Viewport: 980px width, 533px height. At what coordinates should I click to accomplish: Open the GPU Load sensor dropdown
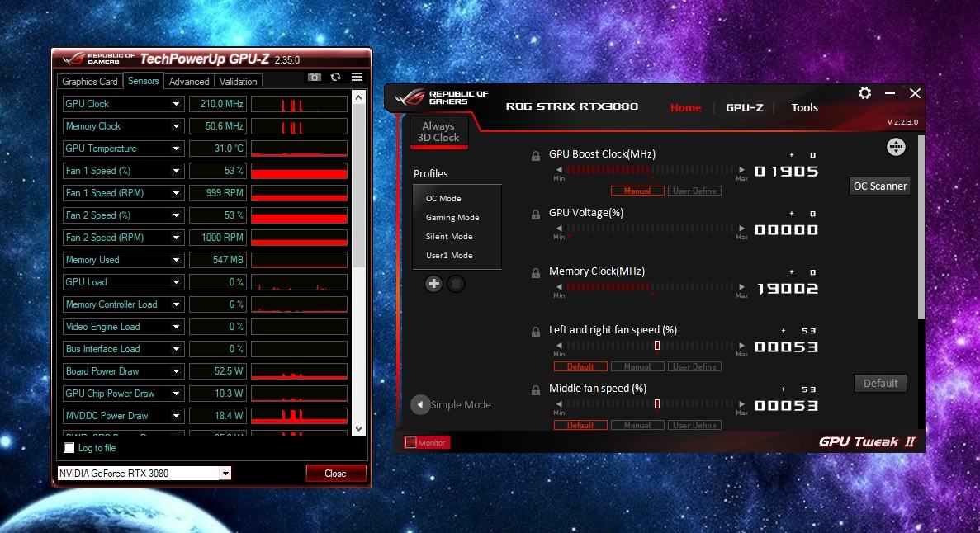pos(176,282)
